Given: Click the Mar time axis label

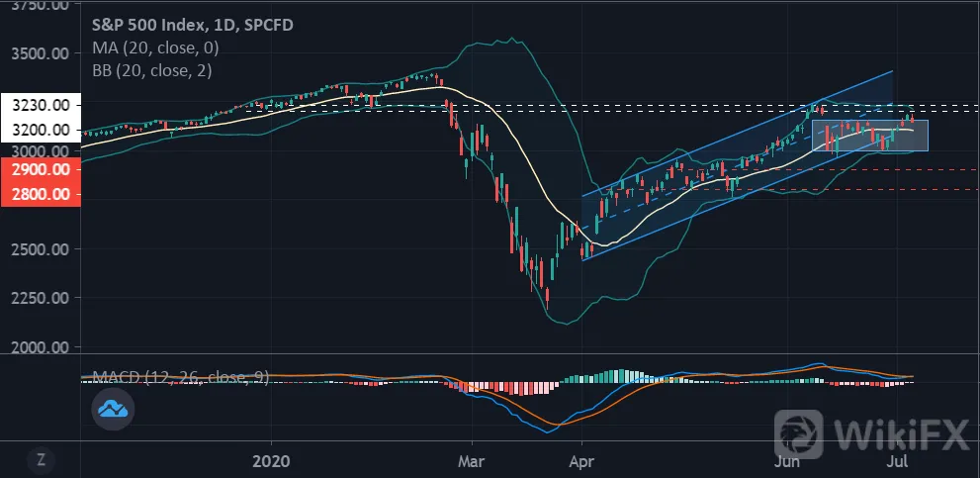Looking at the screenshot, I should tap(472, 461).
